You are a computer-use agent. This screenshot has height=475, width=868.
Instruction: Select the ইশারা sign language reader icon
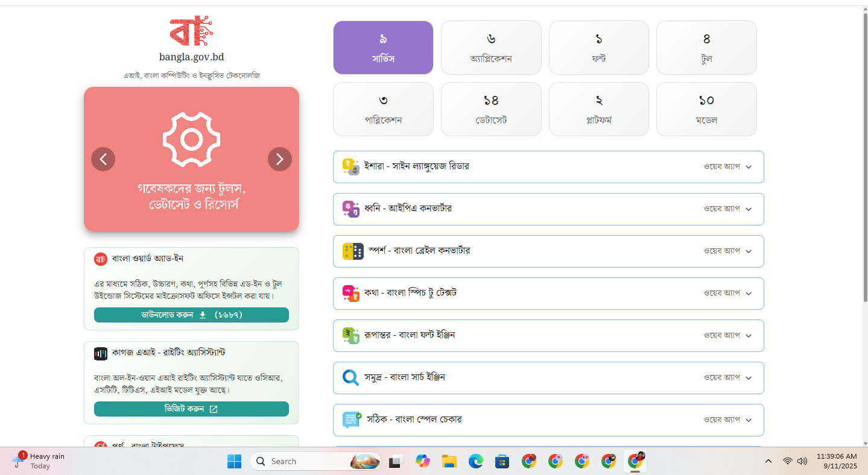tap(351, 166)
